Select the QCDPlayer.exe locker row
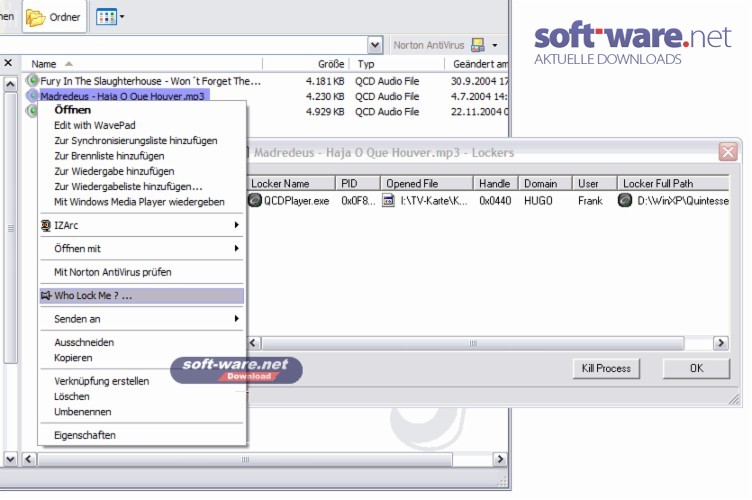Screen dimensions: 752x500 [x=488, y=200]
